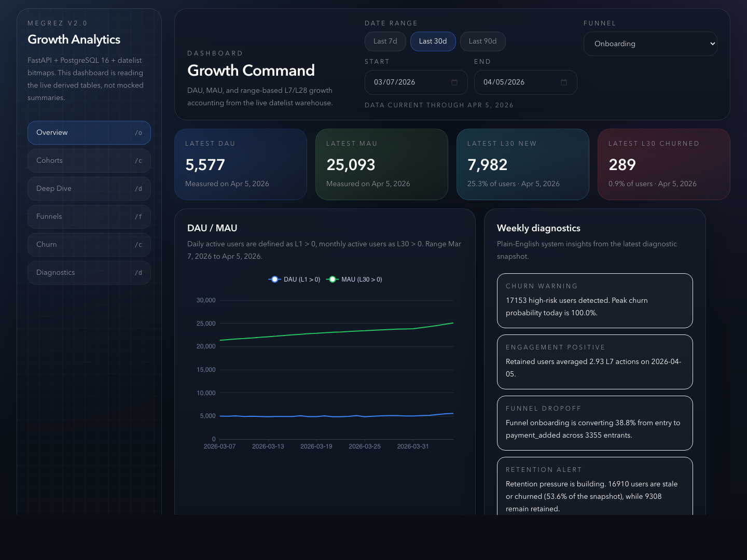Switch to the Churn section
Screen dimensions: 747x560
pos(89,245)
